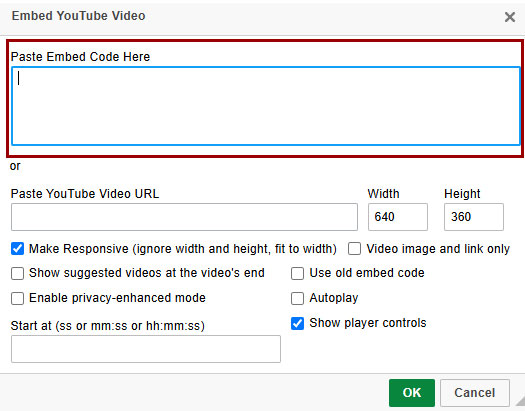Check the Use old embed code option
This screenshot has height=411, width=525.
click(297, 273)
